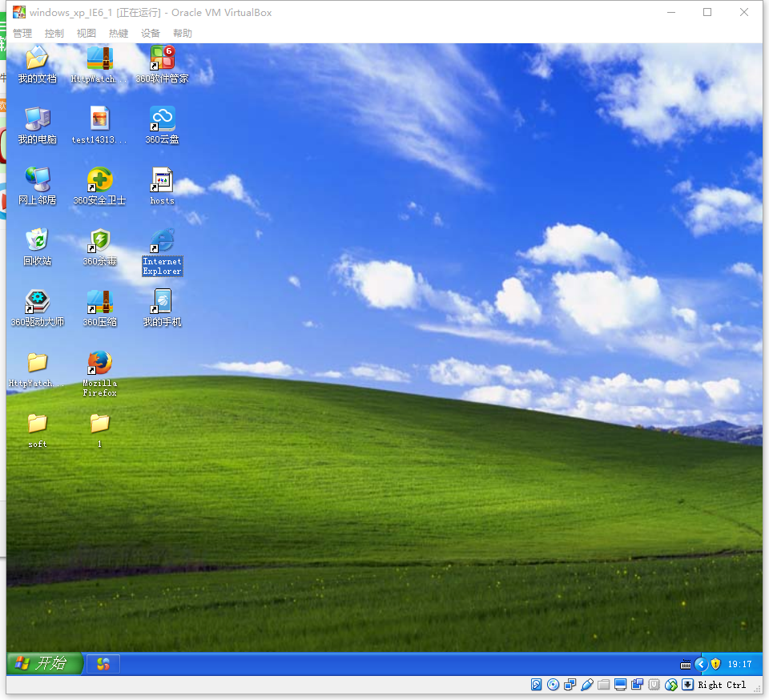The height and width of the screenshot is (700, 769).
Task: Click the 我的手机 desktop shortcut
Action: [x=162, y=302]
